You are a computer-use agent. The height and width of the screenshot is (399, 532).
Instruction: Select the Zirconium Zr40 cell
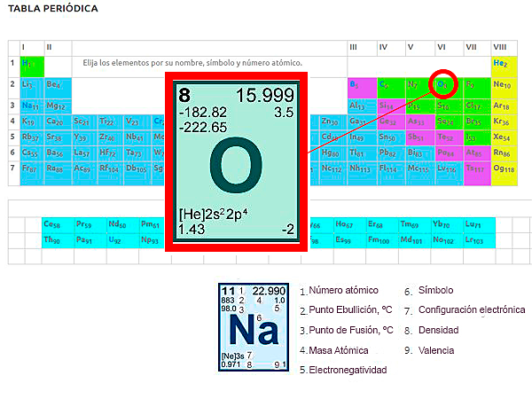tap(111, 138)
